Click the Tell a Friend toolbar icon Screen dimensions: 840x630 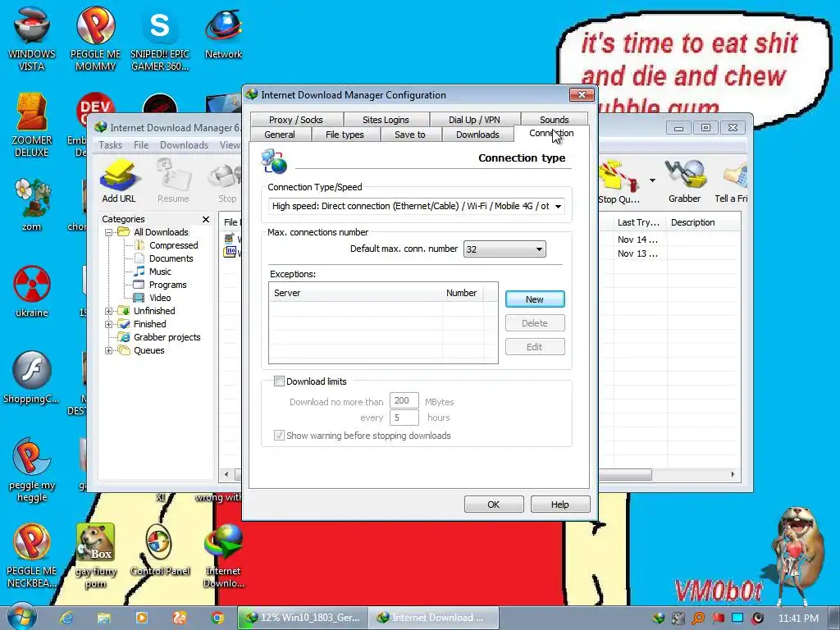pos(732,181)
